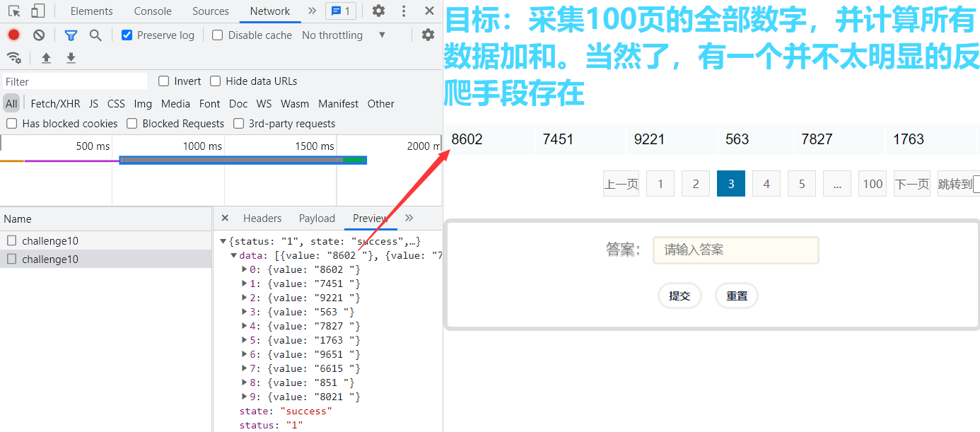This screenshot has height=432, width=980.
Task: Click the inspect element selector icon
Action: pyautogui.click(x=14, y=11)
